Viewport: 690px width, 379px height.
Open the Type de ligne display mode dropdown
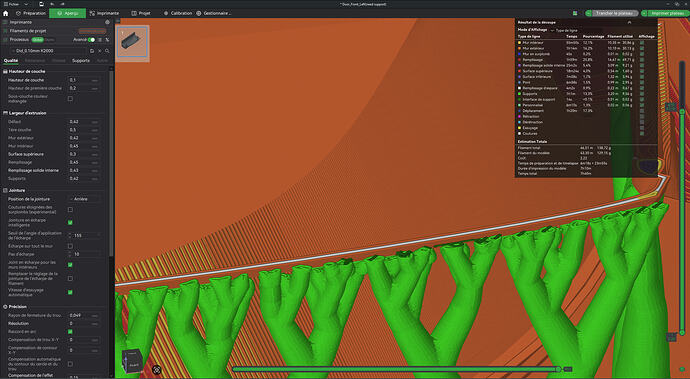point(565,30)
